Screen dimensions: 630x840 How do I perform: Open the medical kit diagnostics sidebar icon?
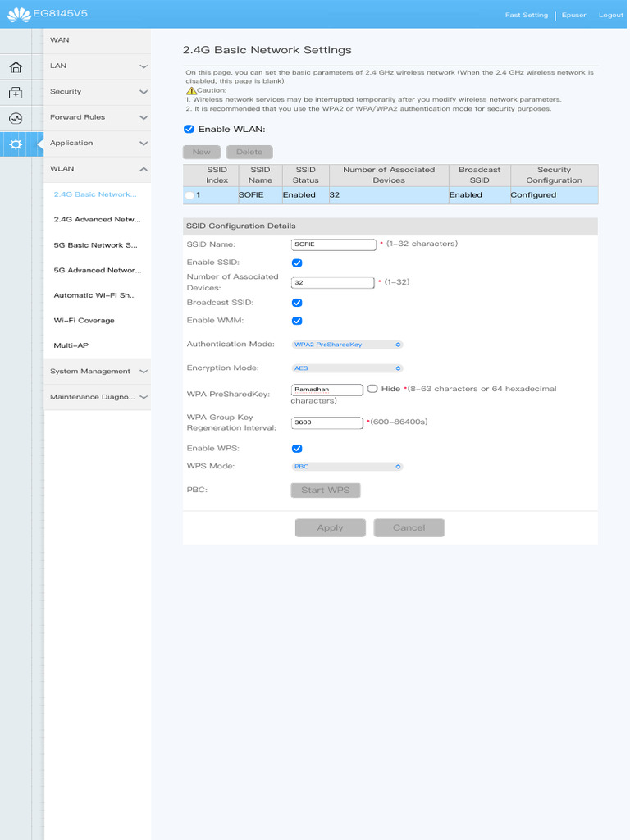click(16, 93)
